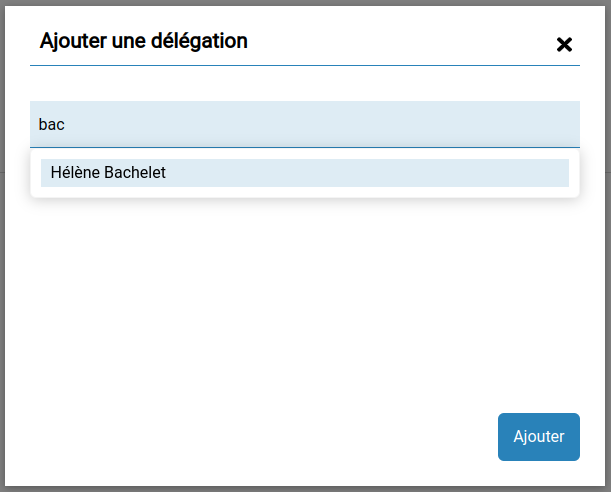Add the delegation using the Ajouter button
The width and height of the screenshot is (611, 492).
(x=538, y=437)
